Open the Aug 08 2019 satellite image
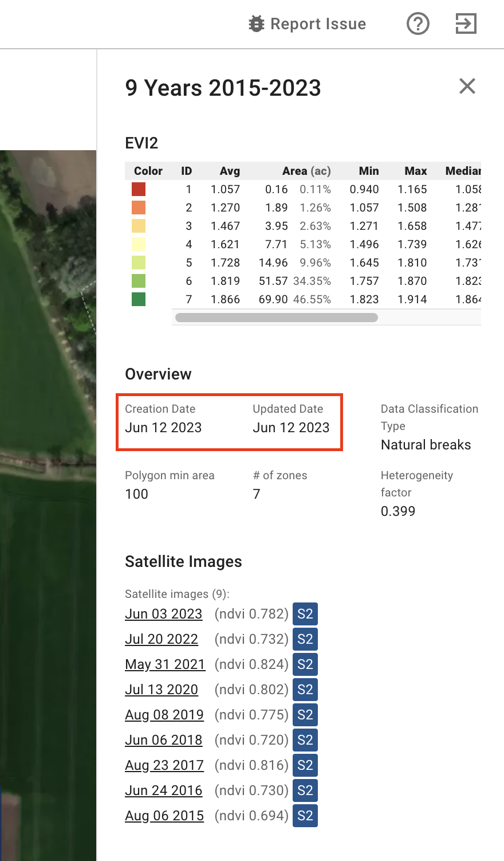Screen dimensions: 504x861 point(164,715)
